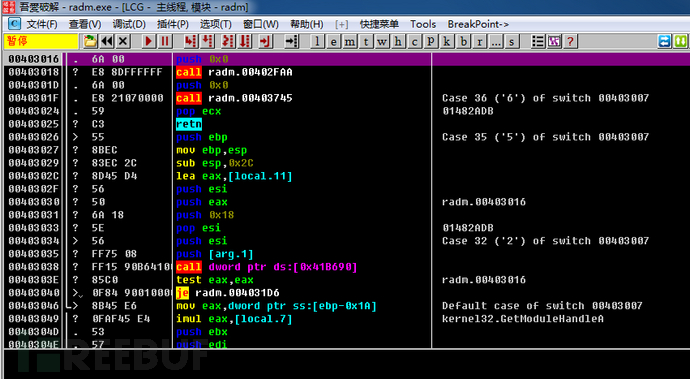690x379 pixels.
Task: Click the purple Appearance options icon
Action: click(554, 41)
